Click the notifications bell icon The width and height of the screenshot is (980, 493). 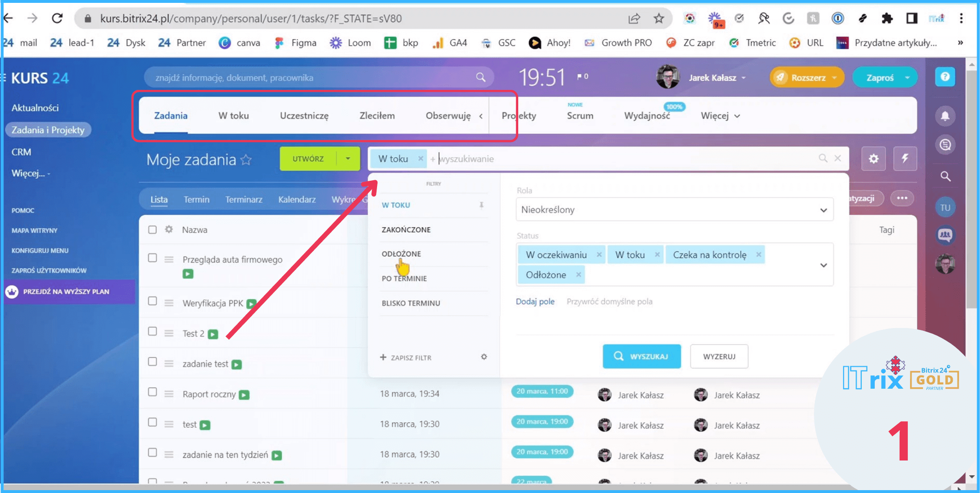pos(945,116)
